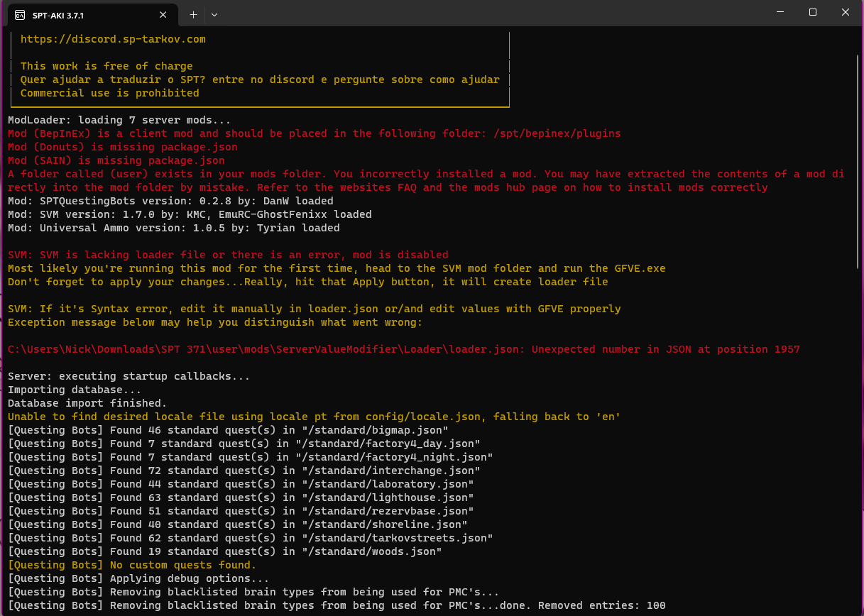Image resolution: width=864 pixels, height=616 pixels.
Task: Click the shoreline.json quest line
Action: 238,524
